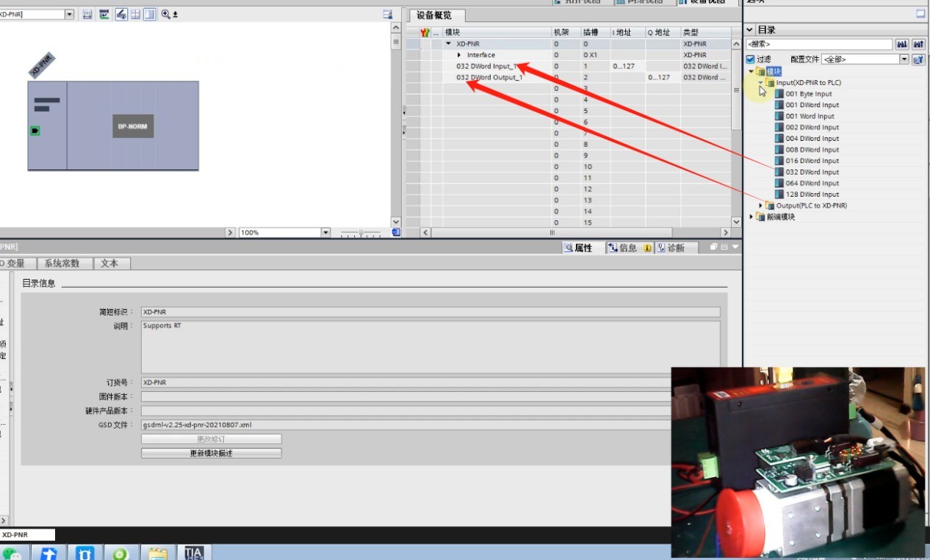Click the save layout icon in device view
This screenshot has width=930, height=560.
click(388, 14)
